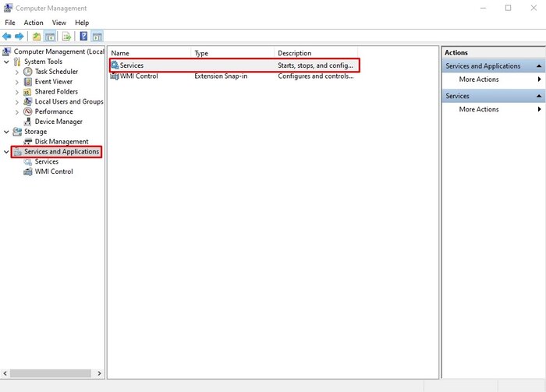Click the Task Scheduler clock icon
The height and width of the screenshot is (392, 546).
tap(28, 72)
